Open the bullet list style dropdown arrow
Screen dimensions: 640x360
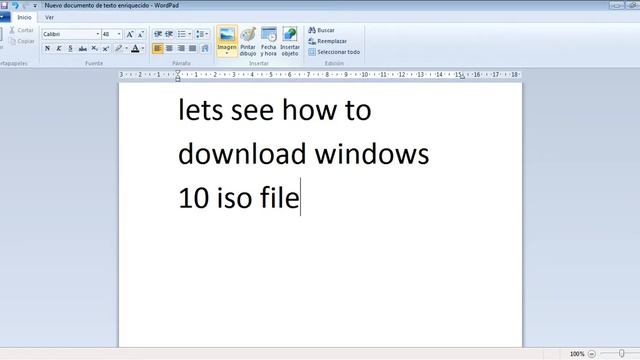pos(189,34)
